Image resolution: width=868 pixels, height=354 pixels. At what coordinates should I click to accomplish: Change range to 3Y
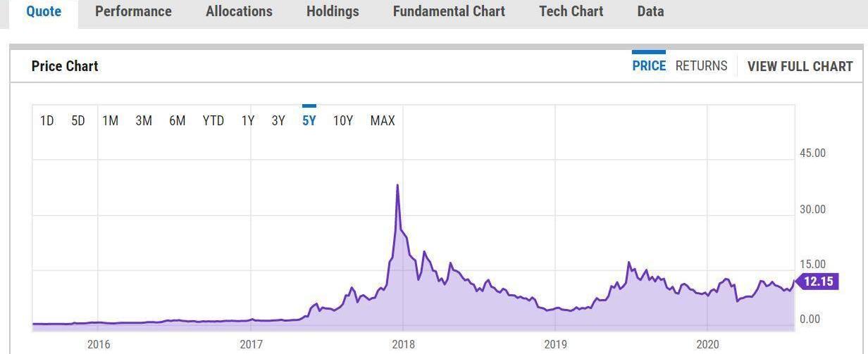[278, 121]
